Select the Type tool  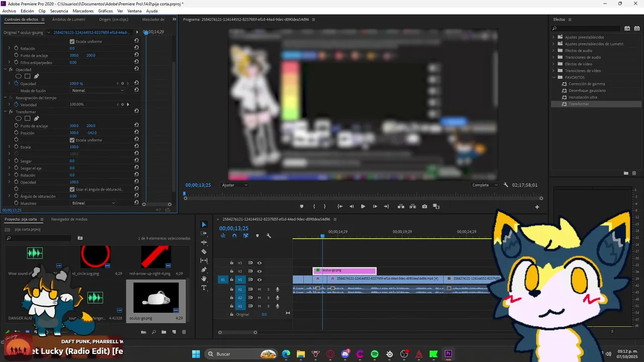204,288
